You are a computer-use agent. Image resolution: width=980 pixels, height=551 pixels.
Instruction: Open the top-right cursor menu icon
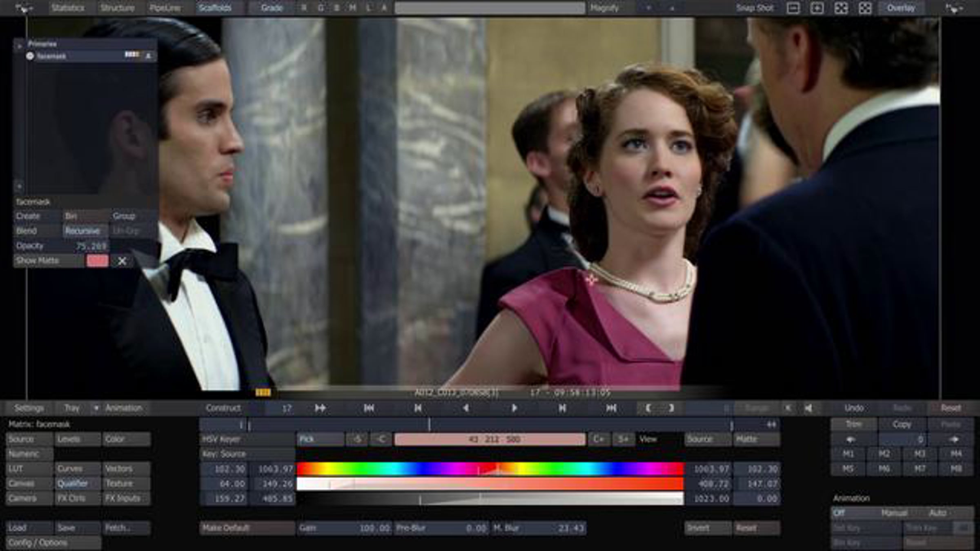pyautogui.click(x=954, y=8)
